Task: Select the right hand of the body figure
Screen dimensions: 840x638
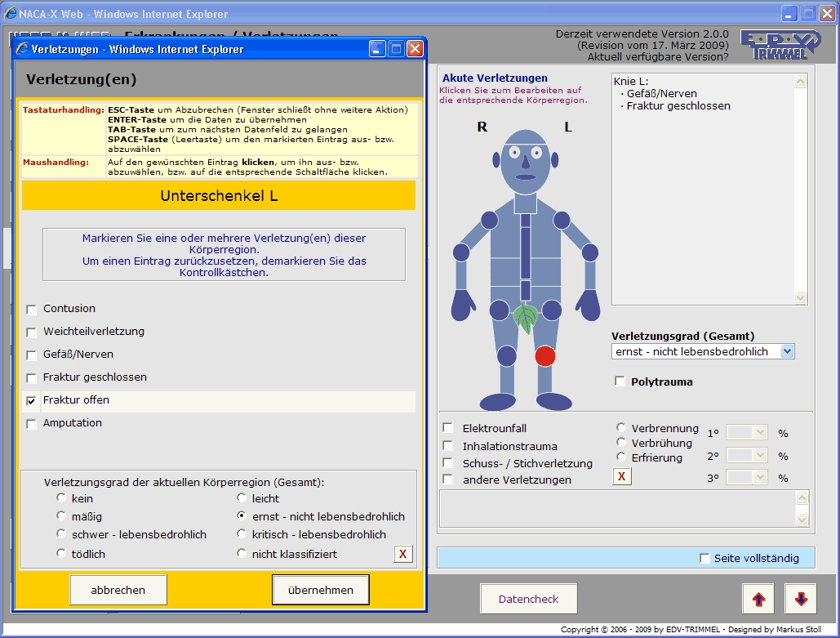Action: point(463,305)
